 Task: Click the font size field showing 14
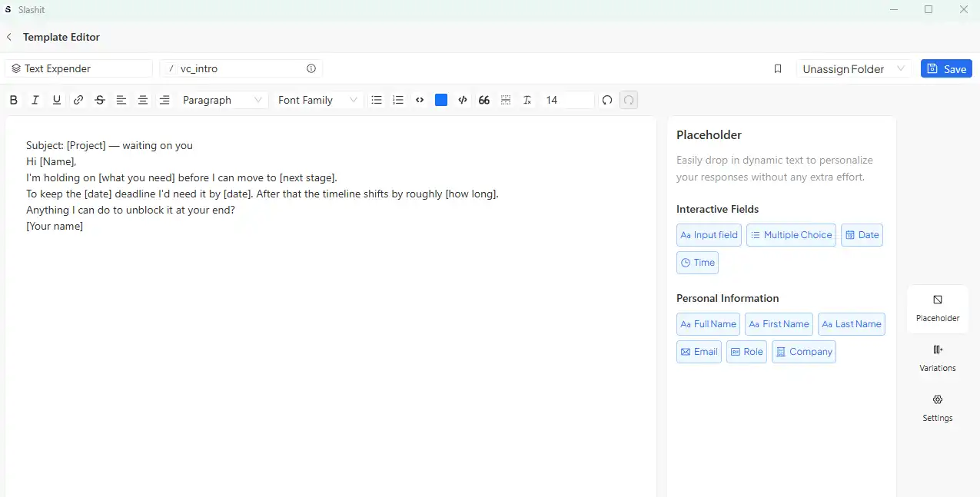pos(567,100)
